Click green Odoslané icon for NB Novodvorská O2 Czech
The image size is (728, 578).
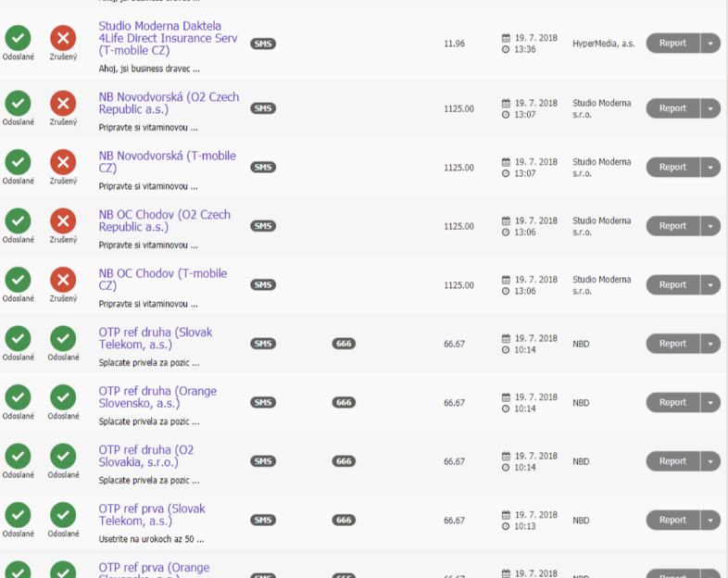[19, 103]
